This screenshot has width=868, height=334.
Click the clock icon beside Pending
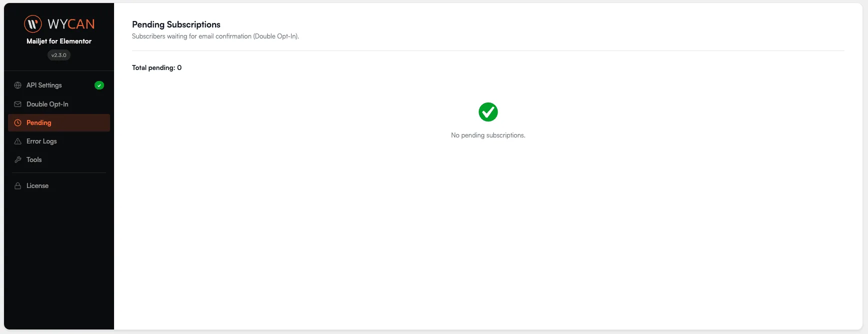point(18,122)
